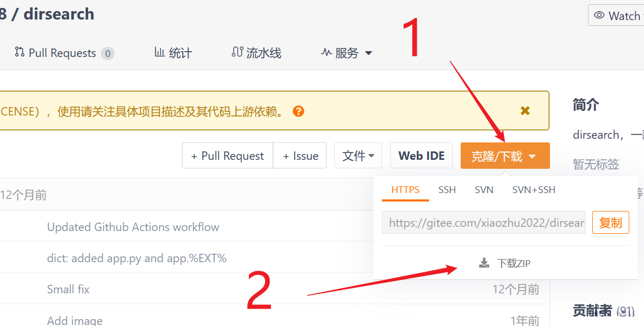Click the Pull Requests merge icon
644x326 pixels.
[20, 52]
